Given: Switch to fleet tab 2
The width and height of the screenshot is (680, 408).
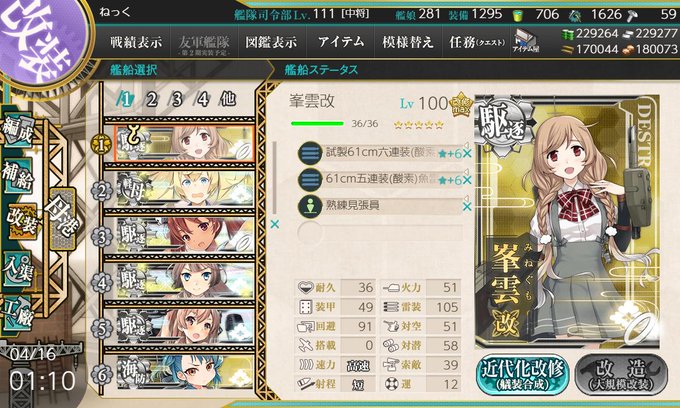Looking at the screenshot, I should [151, 100].
